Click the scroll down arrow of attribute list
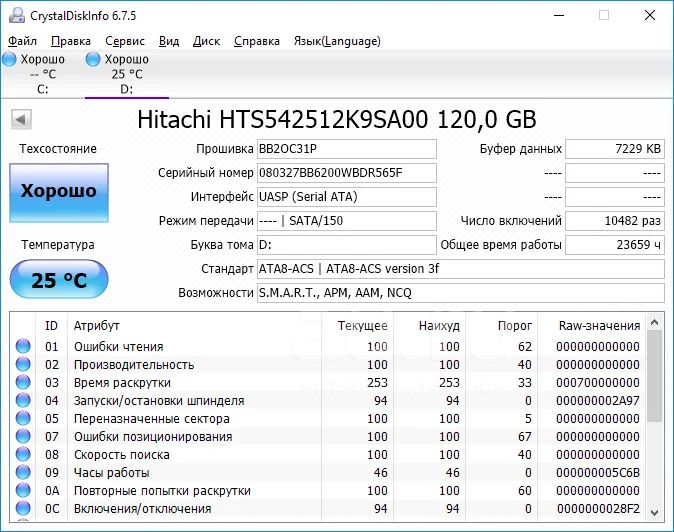The image size is (674, 532). (x=654, y=512)
